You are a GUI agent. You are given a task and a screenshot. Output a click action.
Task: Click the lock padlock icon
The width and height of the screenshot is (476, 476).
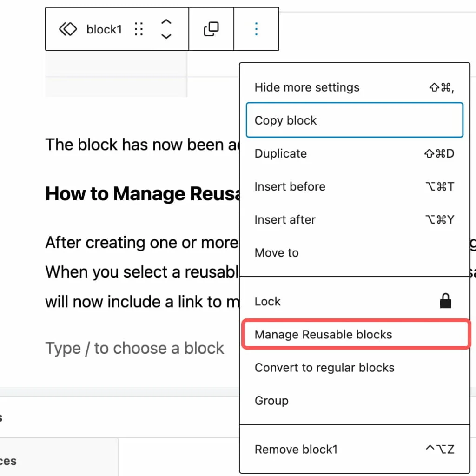coord(446,301)
